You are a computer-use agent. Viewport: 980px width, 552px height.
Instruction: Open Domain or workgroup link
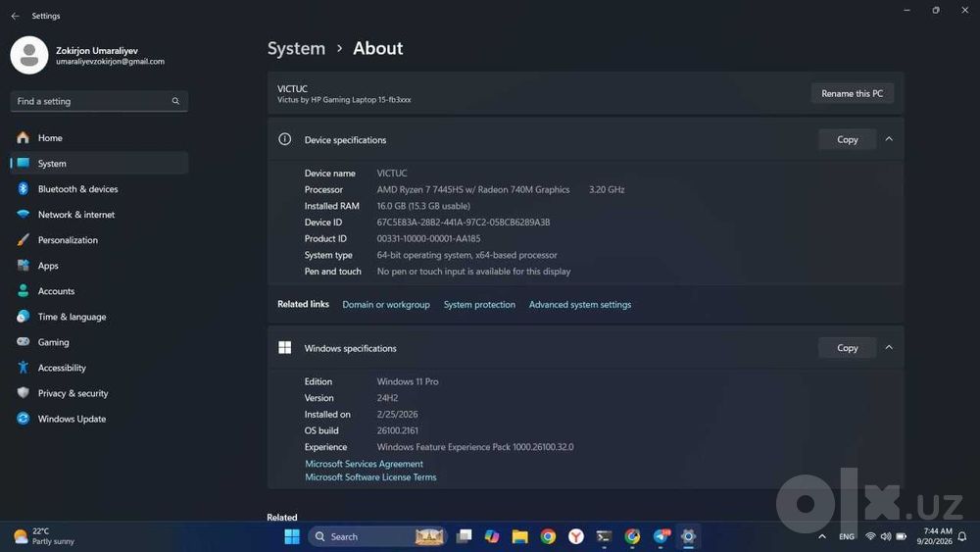[385, 305]
